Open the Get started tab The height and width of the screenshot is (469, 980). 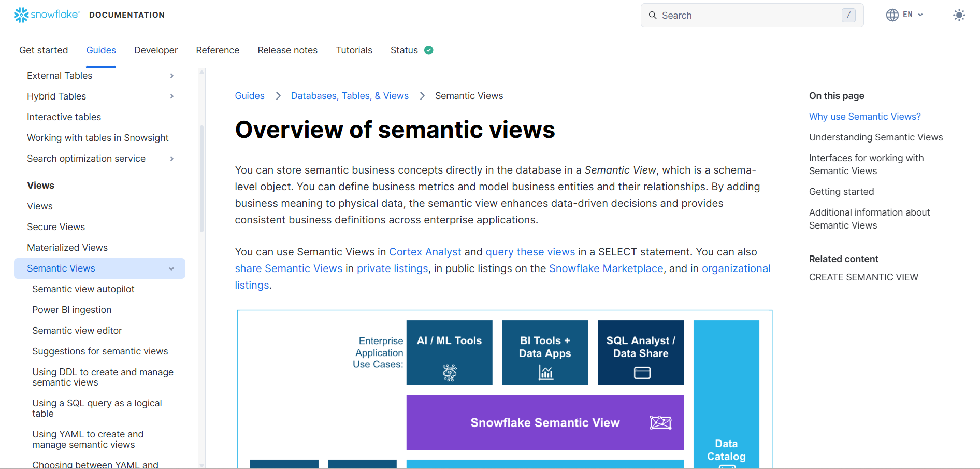44,50
